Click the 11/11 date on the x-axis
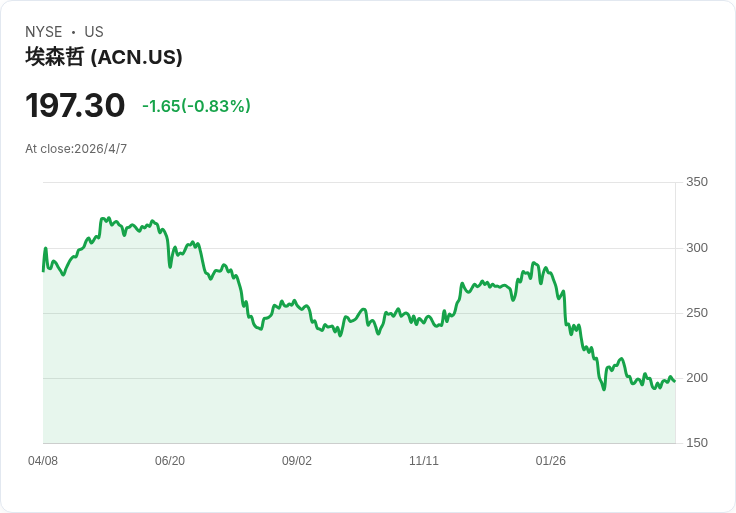The height and width of the screenshot is (513, 736). pos(424,461)
